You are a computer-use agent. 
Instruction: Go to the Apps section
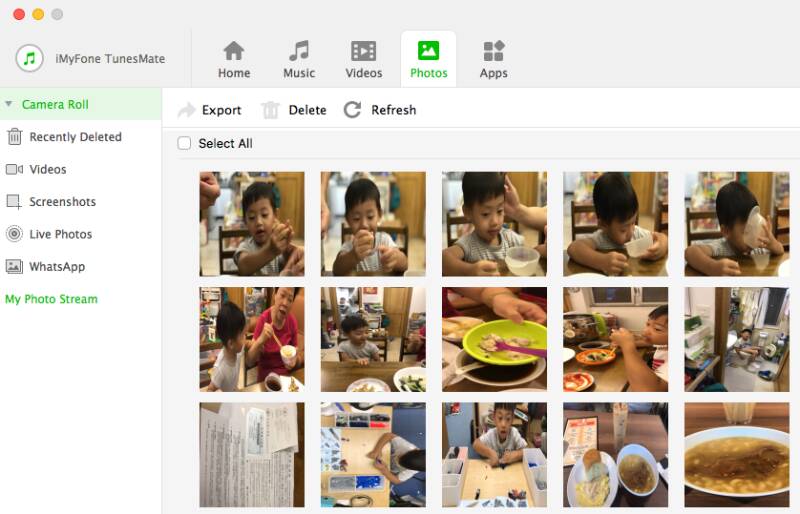click(x=493, y=60)
